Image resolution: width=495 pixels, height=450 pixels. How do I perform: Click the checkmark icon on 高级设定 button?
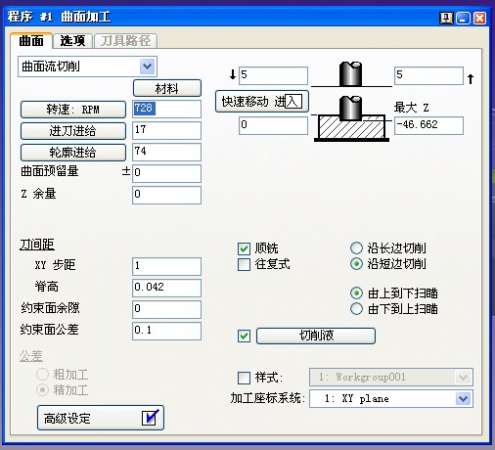[150, 417]
